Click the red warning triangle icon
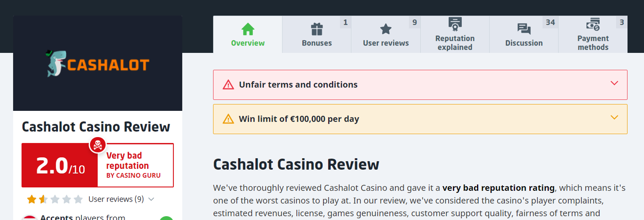Screen dimensions: 644x220 pyautogui.click(x=228, y=85)
